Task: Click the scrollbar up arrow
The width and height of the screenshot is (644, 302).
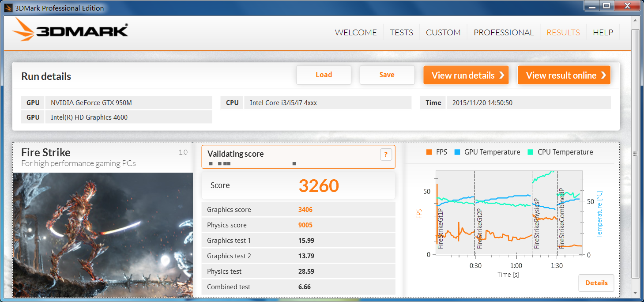Action: pos(635,21)
